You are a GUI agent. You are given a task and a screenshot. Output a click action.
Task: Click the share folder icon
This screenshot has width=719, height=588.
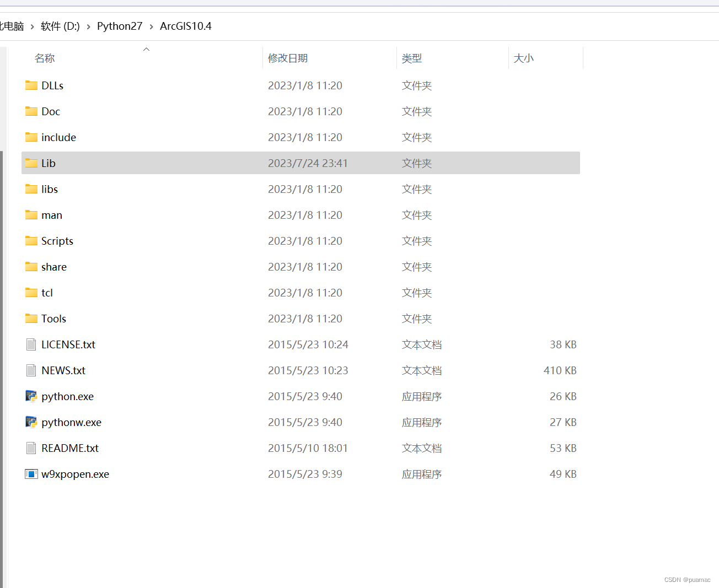point(31,267)
